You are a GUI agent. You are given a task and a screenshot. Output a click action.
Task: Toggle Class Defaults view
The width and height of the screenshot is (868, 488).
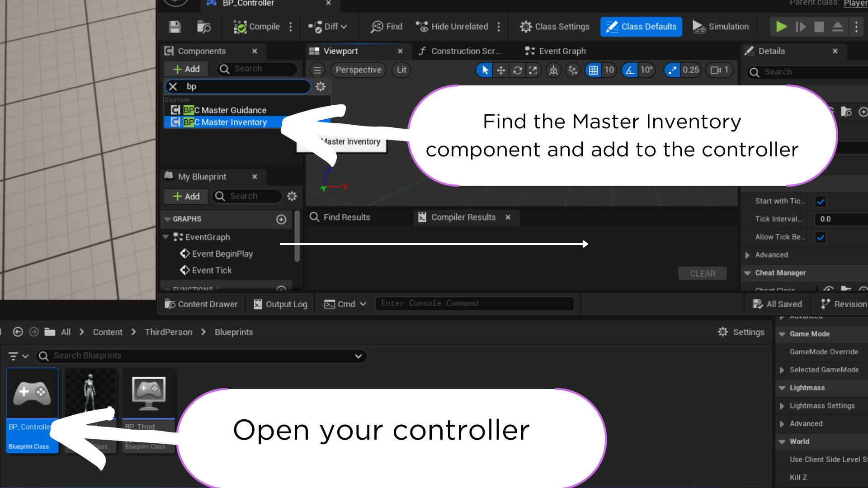(x=641, y=27)
